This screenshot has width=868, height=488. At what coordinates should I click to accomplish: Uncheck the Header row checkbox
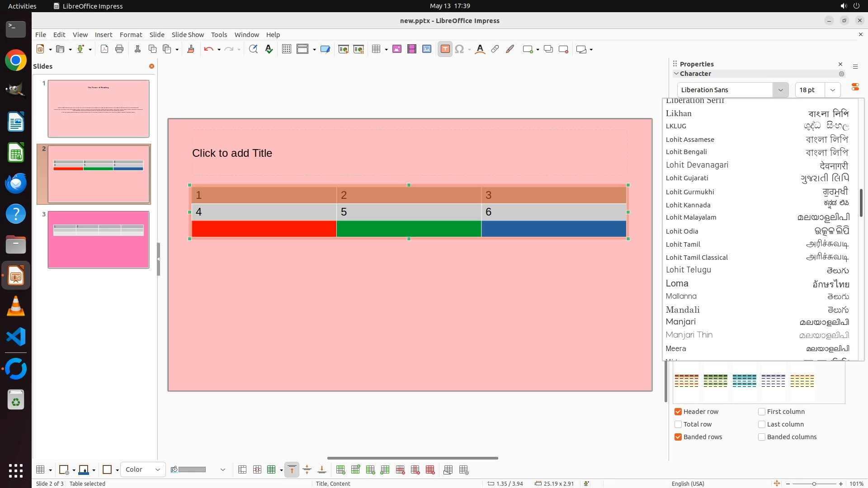[x=678, y=412]
